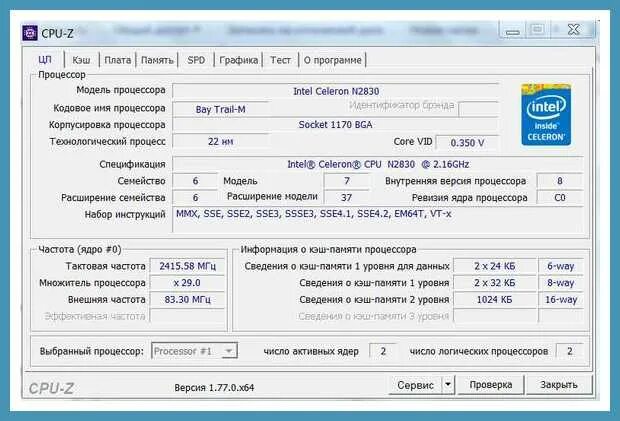
Task: Expand the Сервис dropdown arrow
Action: pos(448,385)
